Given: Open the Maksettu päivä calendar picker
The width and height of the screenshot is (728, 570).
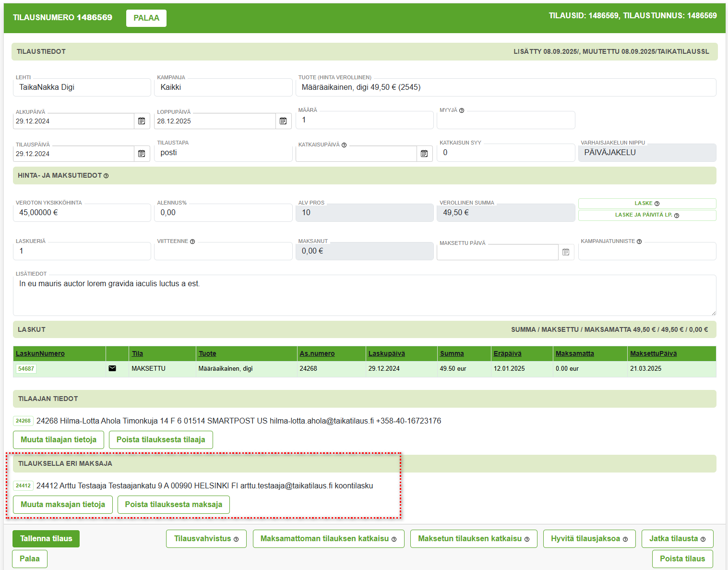Looking at the screenshot, I should (x=566, y=252).
